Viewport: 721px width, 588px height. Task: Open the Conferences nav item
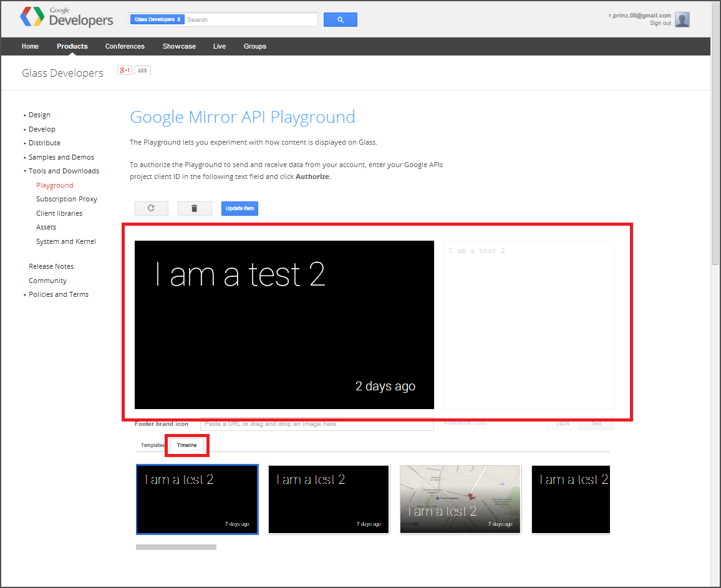tap(125, 46)
